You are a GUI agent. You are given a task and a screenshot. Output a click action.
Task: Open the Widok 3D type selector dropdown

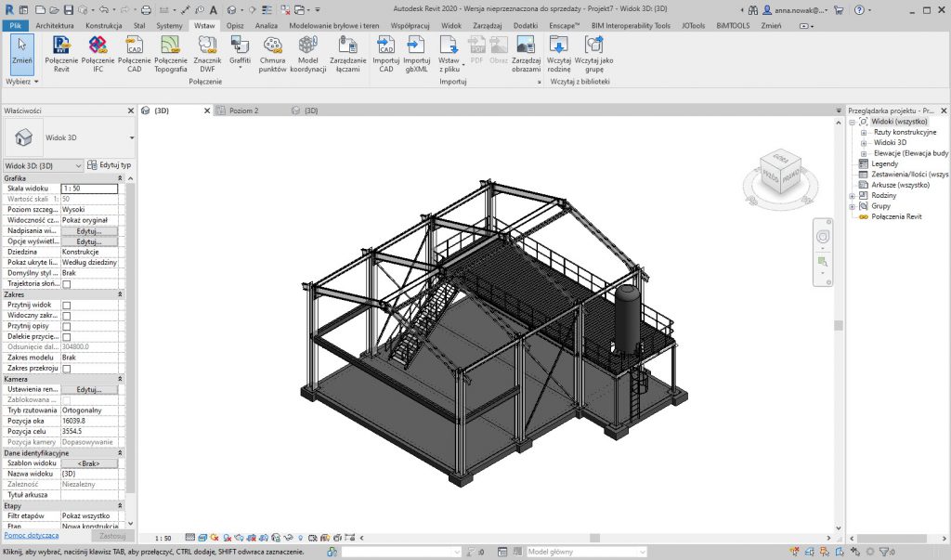tap(131, 137)
